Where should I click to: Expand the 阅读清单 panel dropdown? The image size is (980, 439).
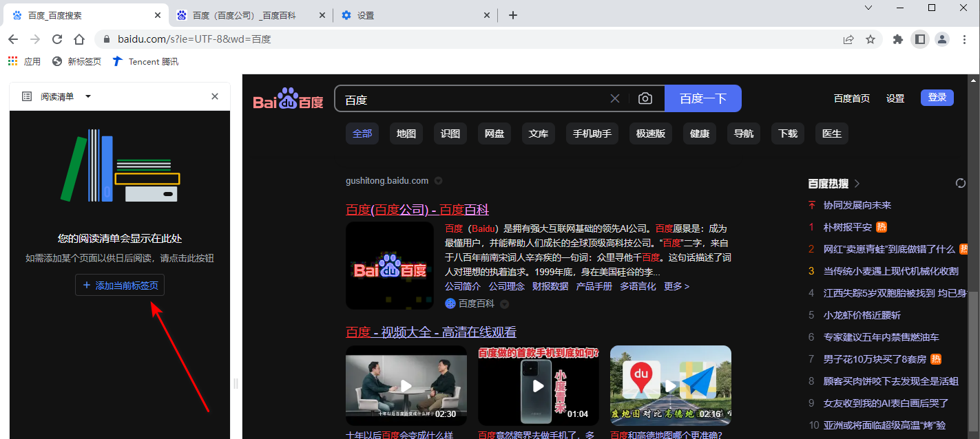pyautogui.click(x=88, y=96)
